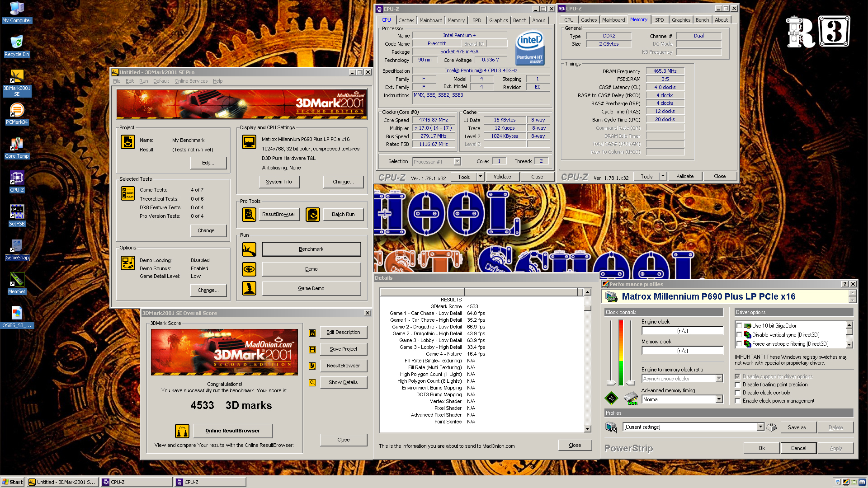Open Bench tab in right CPU-Z window
The image size is (868, 488).
(702, 20)
